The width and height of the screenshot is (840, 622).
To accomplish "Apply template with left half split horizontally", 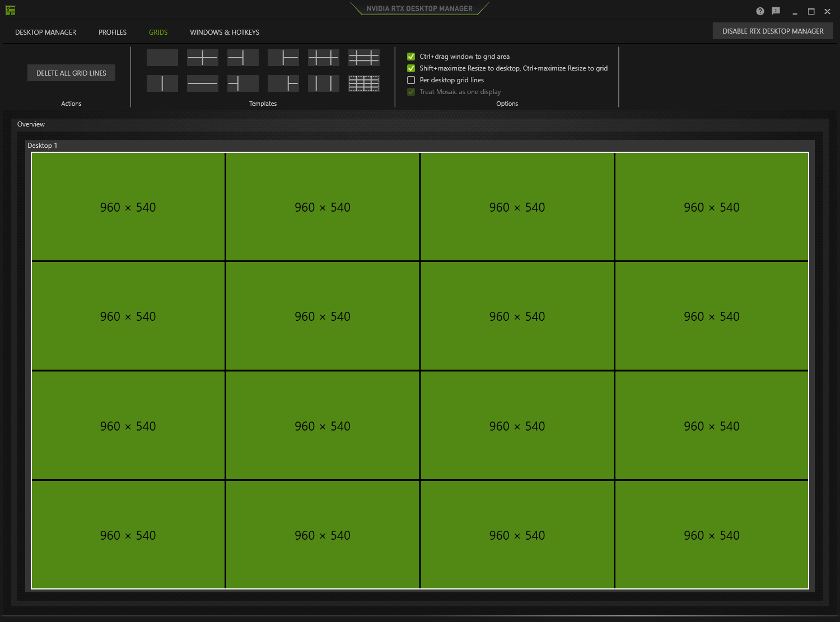I will coord(243,58).
